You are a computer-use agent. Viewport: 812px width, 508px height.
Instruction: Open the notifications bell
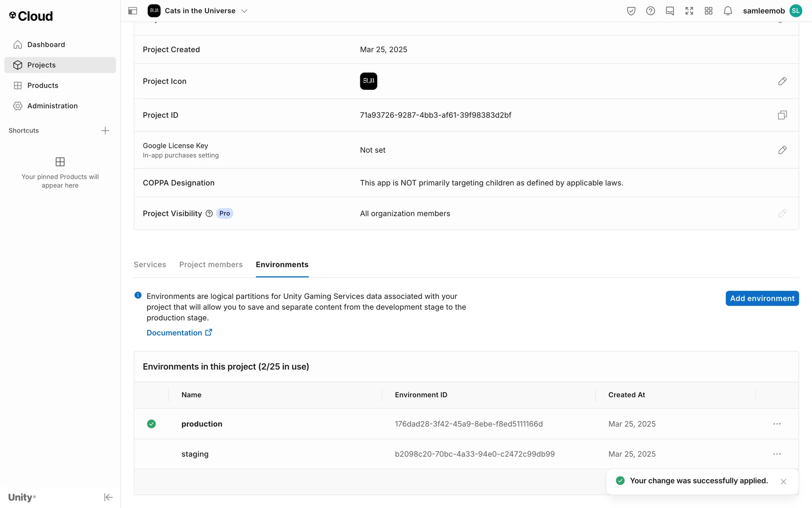pos(727,11)
